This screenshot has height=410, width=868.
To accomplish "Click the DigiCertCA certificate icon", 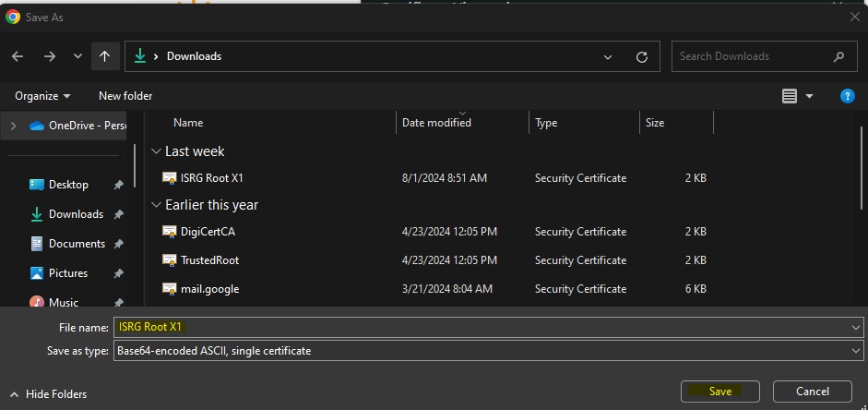I will click(170, 232).
